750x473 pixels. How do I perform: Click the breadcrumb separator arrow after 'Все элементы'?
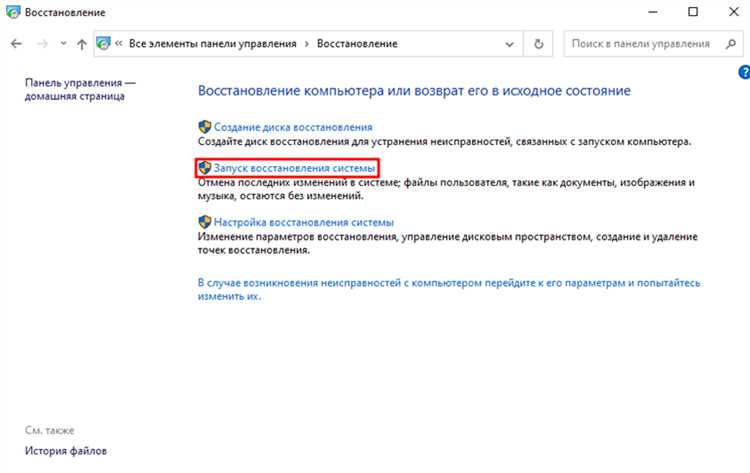(307, 44)
